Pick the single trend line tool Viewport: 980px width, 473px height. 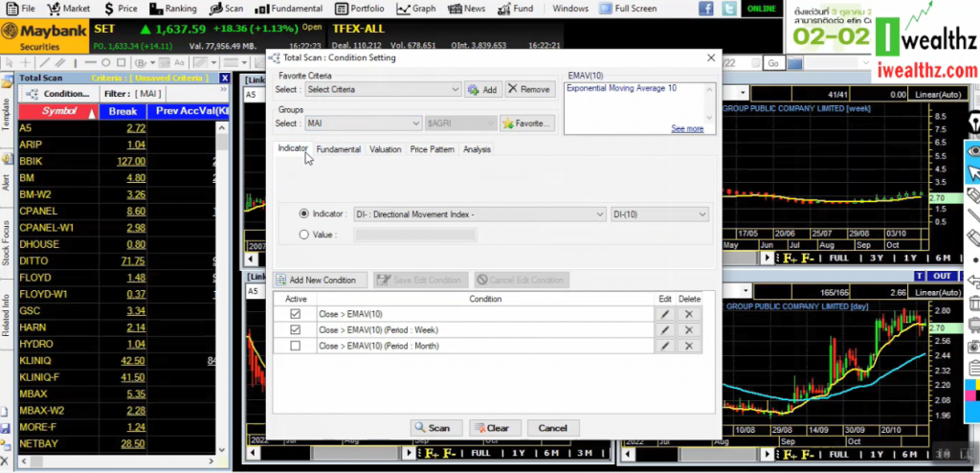tap(44, 62)
